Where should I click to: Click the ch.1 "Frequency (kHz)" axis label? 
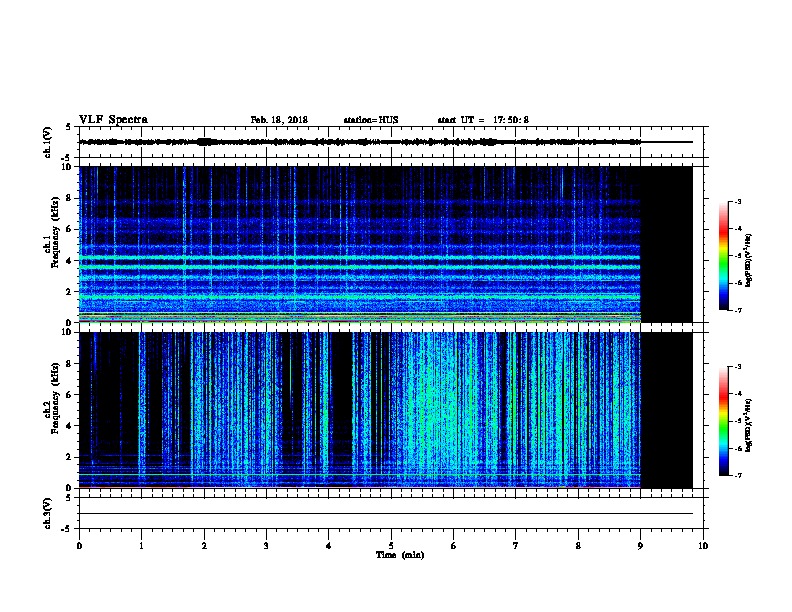(55, 232)
